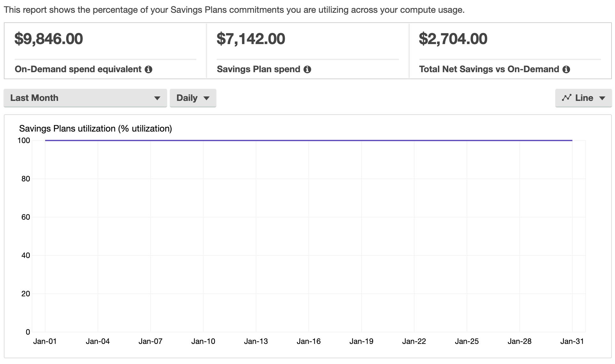Click the Jan-25 x-axis label
Image resolution: width=615 pixels, height=364 pixels.
coord(467,341)
